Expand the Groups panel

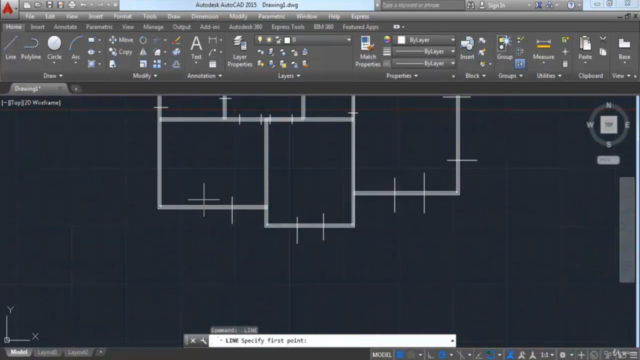(510, 76)
